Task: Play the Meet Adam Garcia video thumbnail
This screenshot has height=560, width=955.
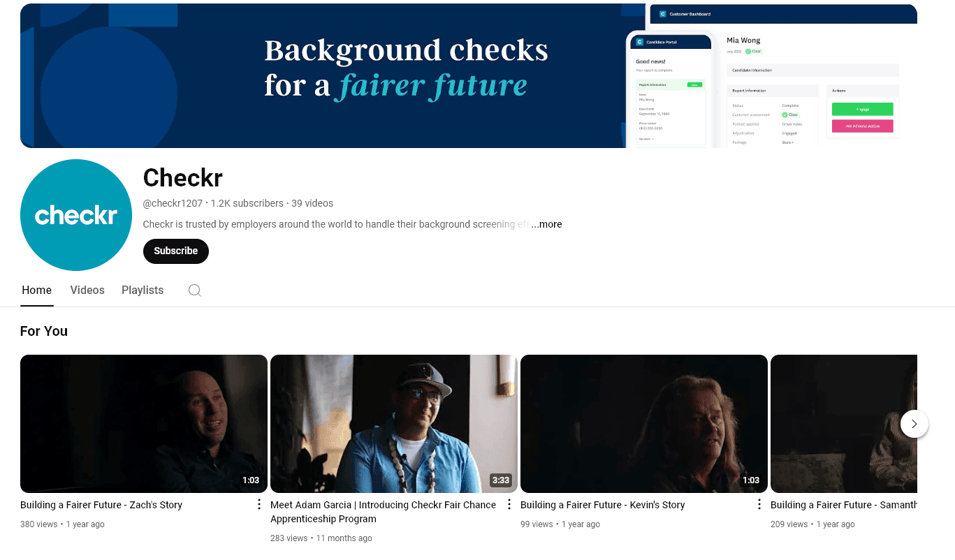Action: [394, 424]
